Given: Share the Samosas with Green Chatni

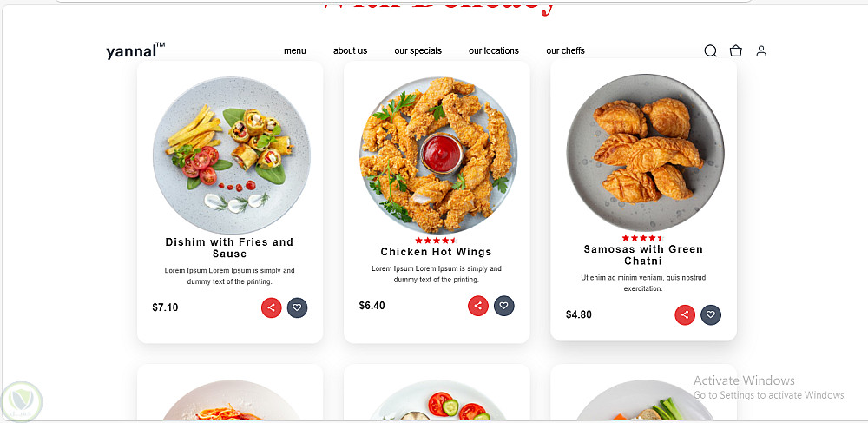Looking at the screenshot, I should pos(685,315).
